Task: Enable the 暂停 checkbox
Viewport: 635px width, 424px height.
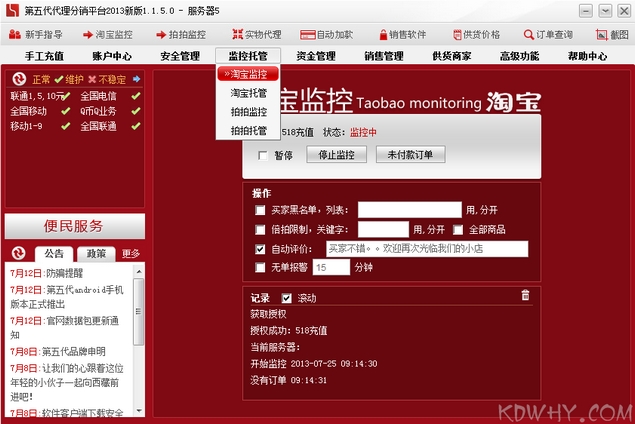Action: pos(264,155)
